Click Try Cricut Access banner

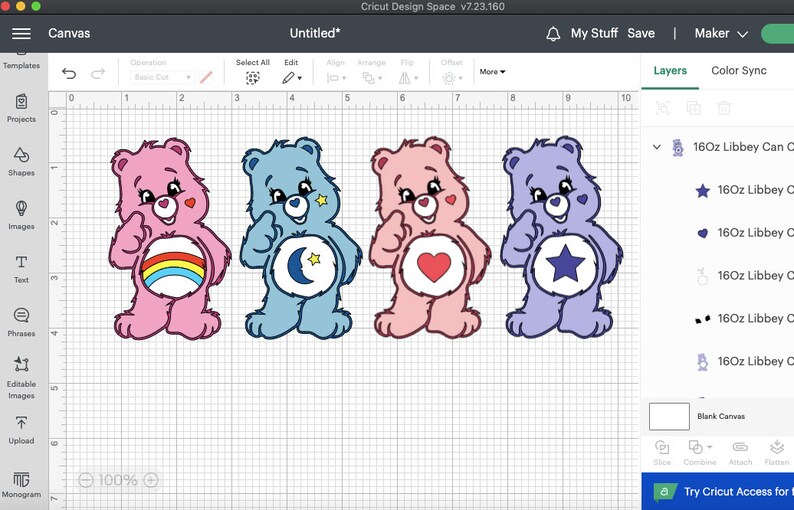tap(718, 491)
